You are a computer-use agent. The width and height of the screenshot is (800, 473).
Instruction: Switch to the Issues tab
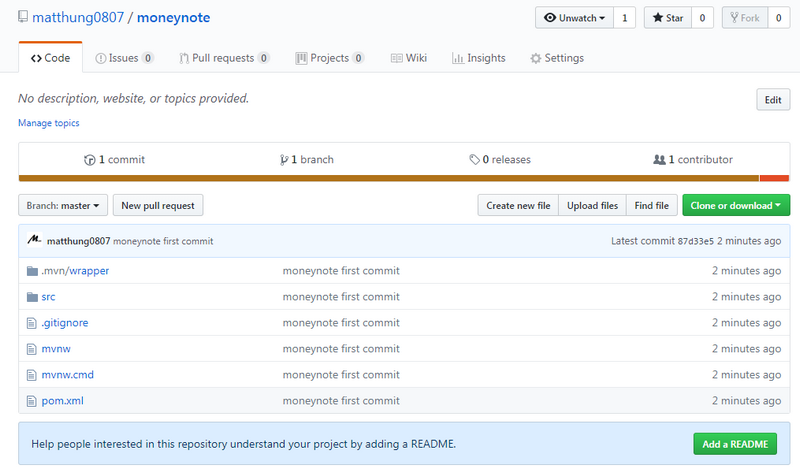pyautogui.click(x=124, y=58)
